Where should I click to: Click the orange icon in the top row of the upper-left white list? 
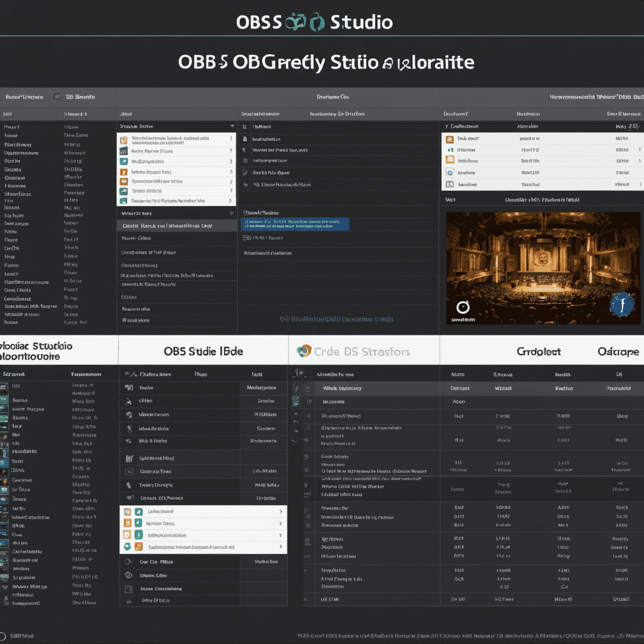124,140
